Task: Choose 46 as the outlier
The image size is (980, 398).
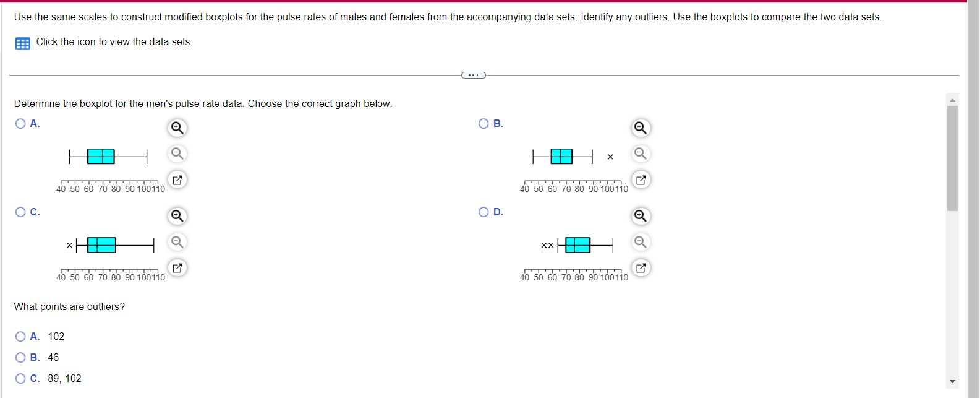Action: tap(20, 357)
